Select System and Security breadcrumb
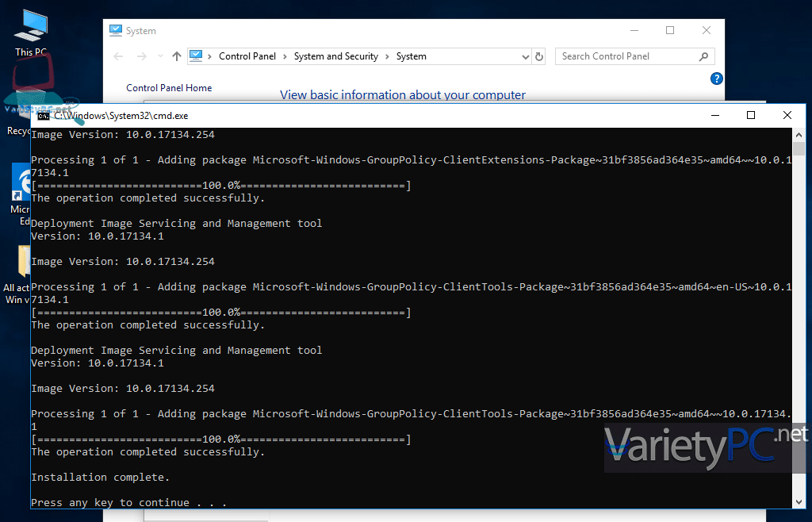This screenshot has height=522, width=812. (336, 56)
